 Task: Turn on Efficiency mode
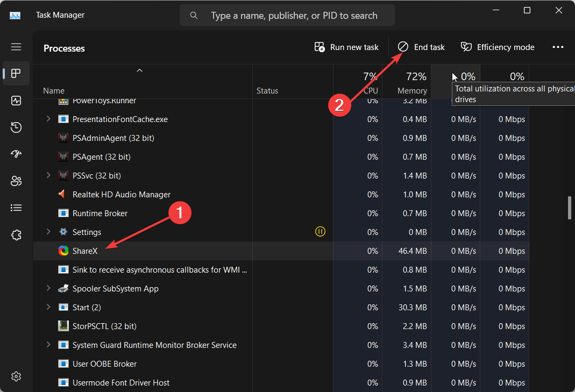498,47
